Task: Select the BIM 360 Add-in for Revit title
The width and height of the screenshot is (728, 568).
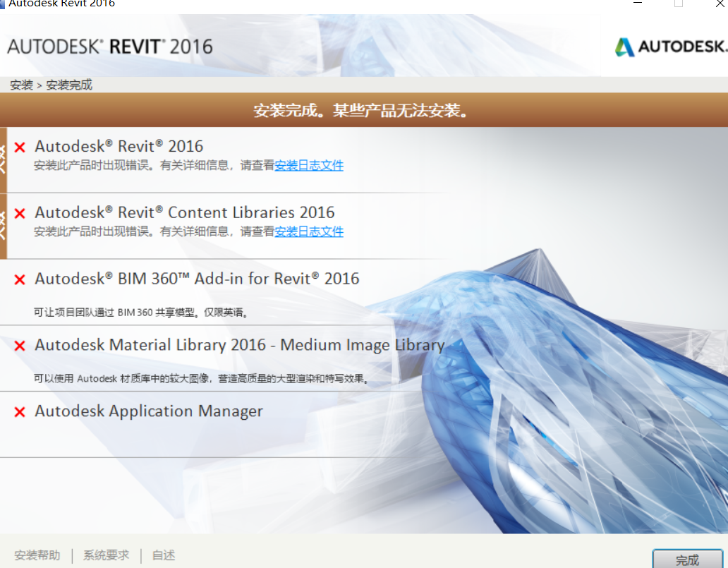Action: pyautogui.click(x=197, y=279)
